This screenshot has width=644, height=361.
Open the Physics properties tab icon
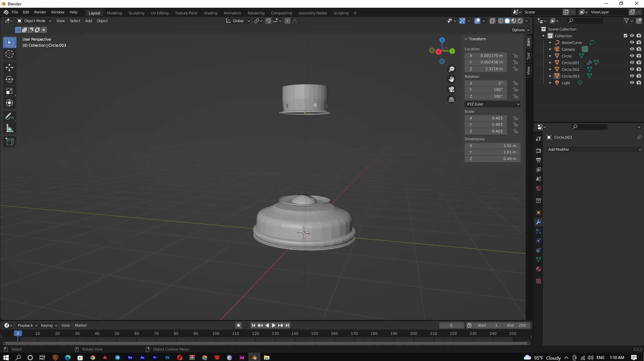[539, 241]
